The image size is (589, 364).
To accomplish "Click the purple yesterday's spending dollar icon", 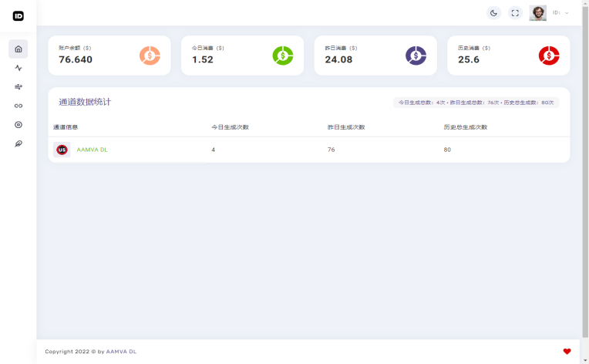I will [416, 56].
